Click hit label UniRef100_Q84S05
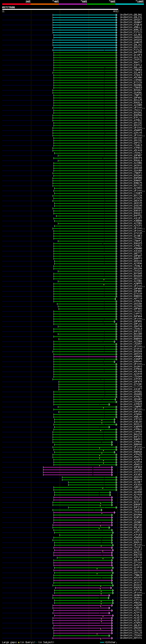Screen dimensions: 146x644 point(131,477)
